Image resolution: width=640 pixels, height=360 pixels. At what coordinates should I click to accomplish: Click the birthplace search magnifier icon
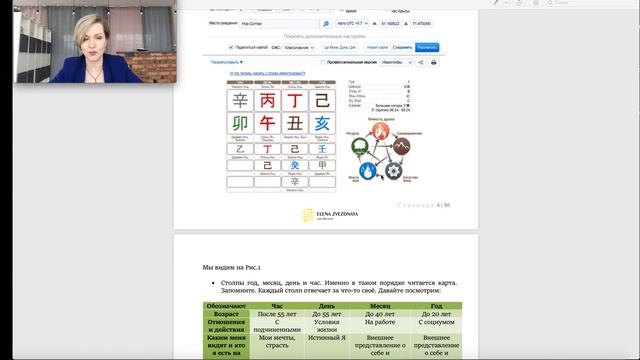click(326, 24)
